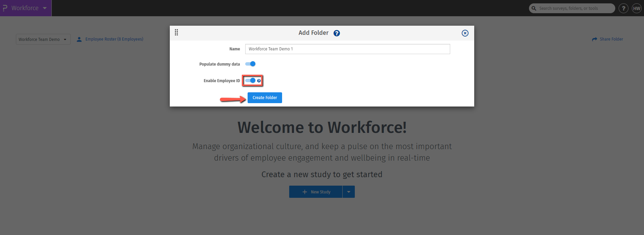644x235 pixels.
Task: Click the Workforce logo icon
Action: [x=5, y=8]
